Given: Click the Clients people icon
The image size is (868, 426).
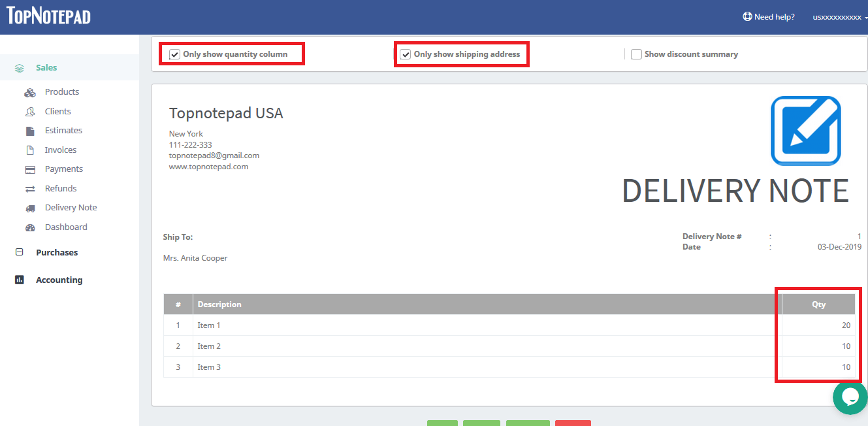Looking at the screenshot, I should (x=30, y=112).
